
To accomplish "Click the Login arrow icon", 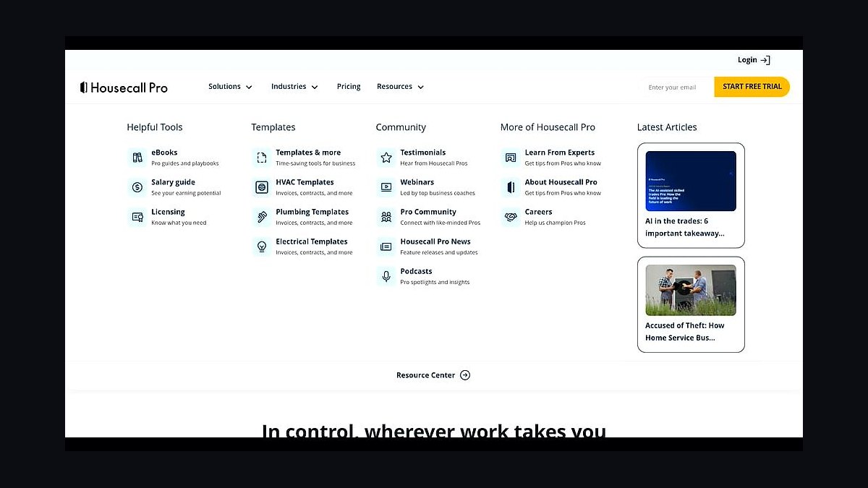I will click(765, 60).
